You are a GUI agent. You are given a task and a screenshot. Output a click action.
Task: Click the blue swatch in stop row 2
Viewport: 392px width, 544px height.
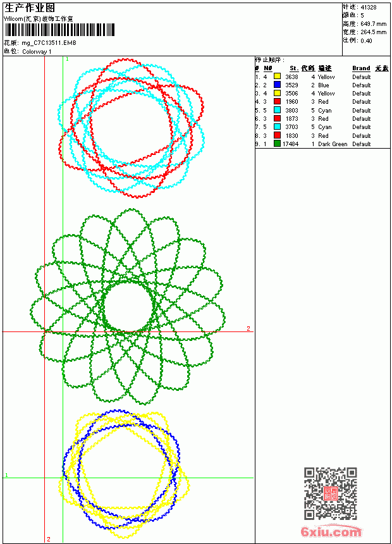click(x=277, y=85)
